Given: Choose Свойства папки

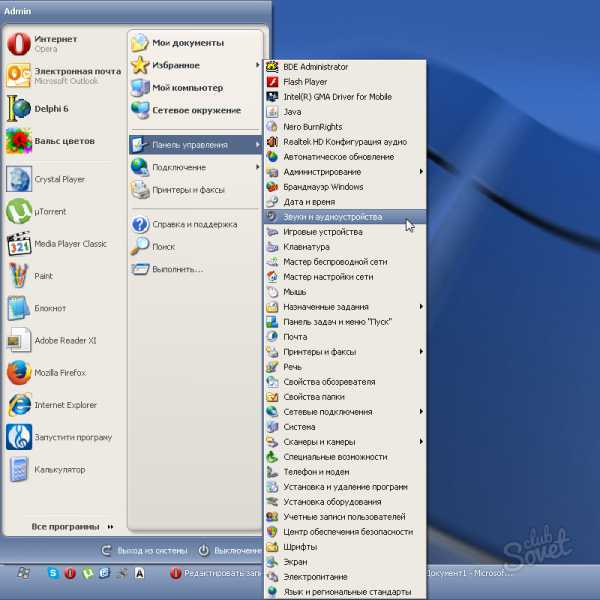Looking at the screenshot, I should tap(345, 397).
